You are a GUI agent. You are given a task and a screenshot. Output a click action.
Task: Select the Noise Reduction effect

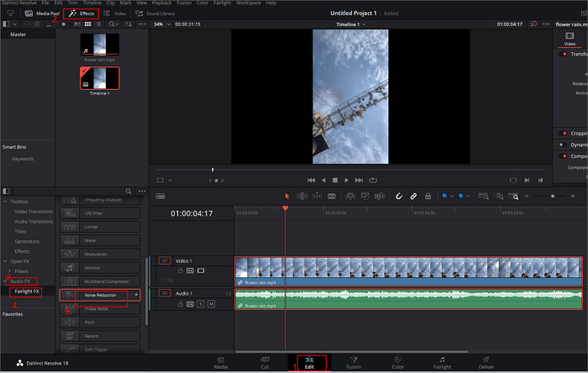coord(100,296)
